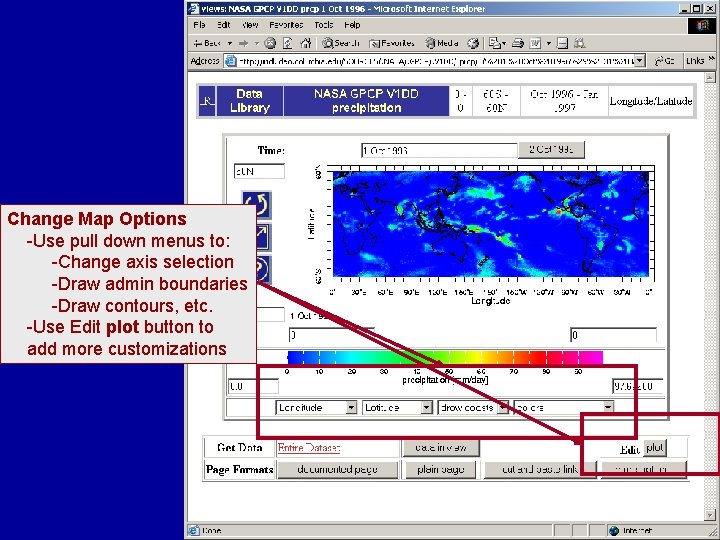720x540 pixels.
Task: Expand the Latitude axis dropdown
Action: click(397, 407)
